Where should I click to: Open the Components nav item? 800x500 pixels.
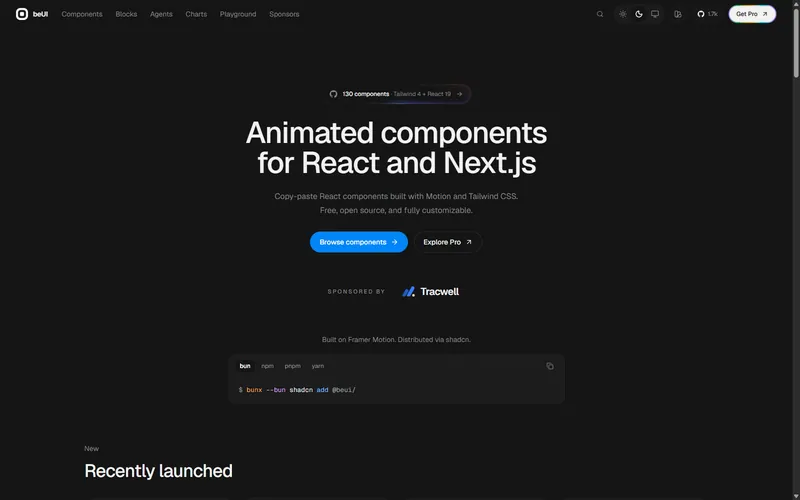tap(82, 14)
